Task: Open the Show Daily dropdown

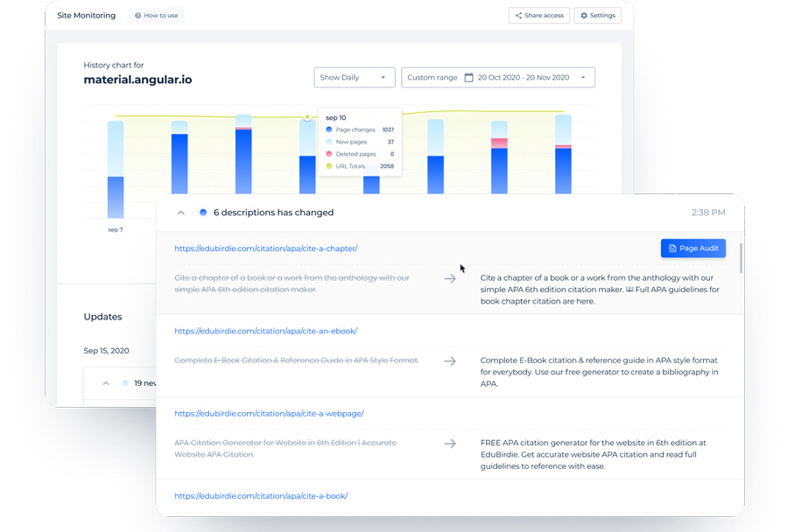Action: coord(354,78)
